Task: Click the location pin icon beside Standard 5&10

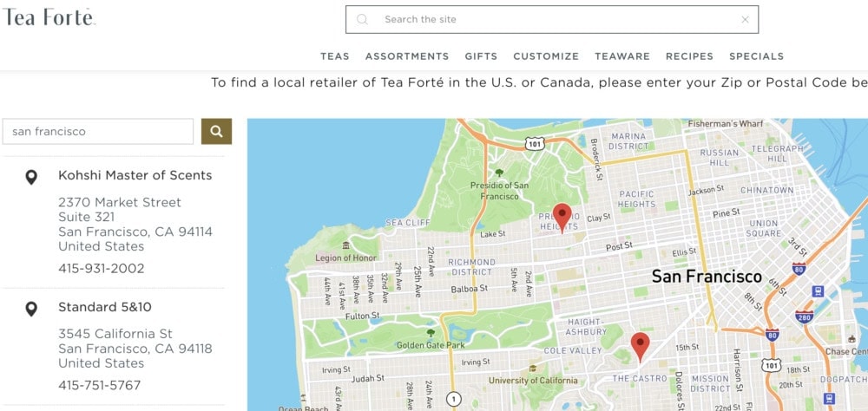Action: point(31,309)
